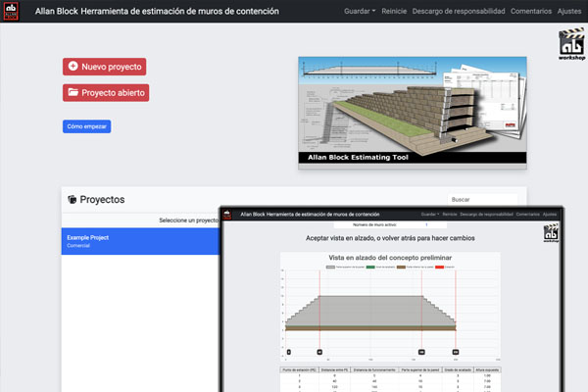Open Descargo de responsabilidad in inset preview
This screenshot has height=392, width=588.
tap(486, 215)
